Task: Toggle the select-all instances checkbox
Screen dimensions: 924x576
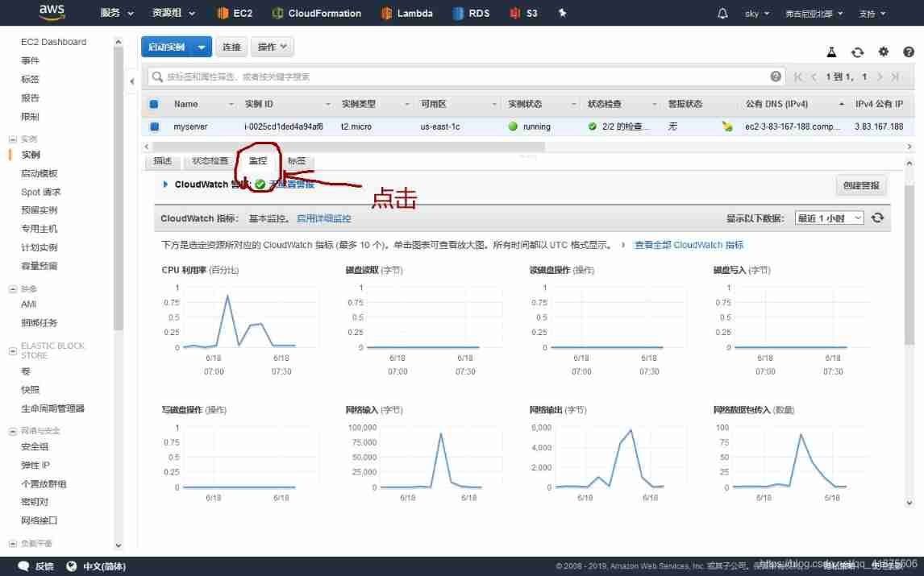Action: point(155,104)
